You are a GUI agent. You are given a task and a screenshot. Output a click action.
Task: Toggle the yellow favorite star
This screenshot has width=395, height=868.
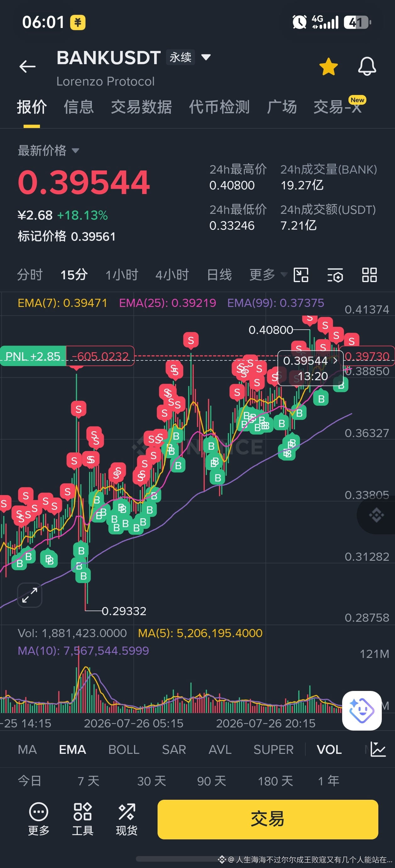click(x=328, y=66)
